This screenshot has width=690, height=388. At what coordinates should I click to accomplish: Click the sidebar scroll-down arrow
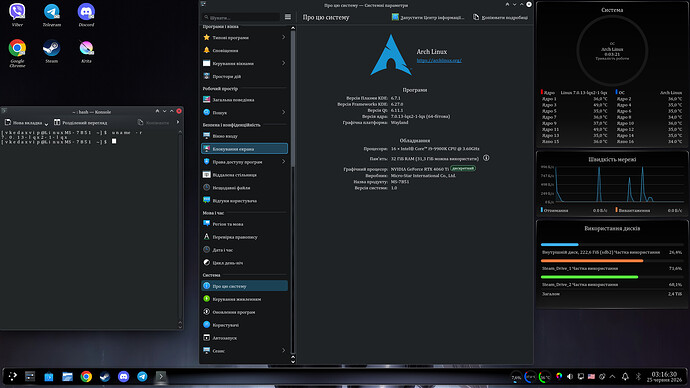pos(293,362)
